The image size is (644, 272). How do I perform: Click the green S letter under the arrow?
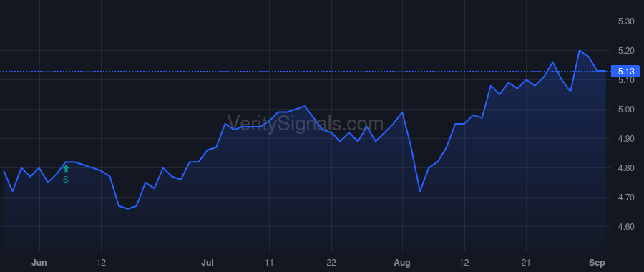(x=66, y=180)
